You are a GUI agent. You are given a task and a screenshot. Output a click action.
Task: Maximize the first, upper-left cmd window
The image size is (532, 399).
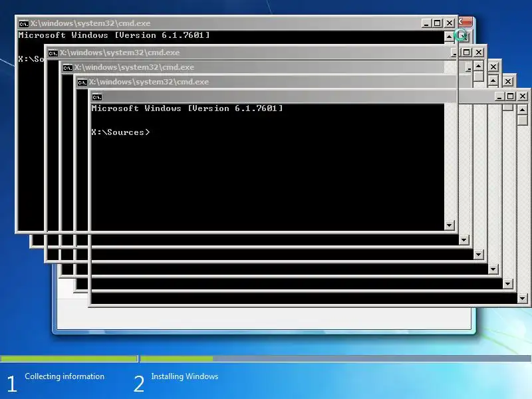pos(438,23)
